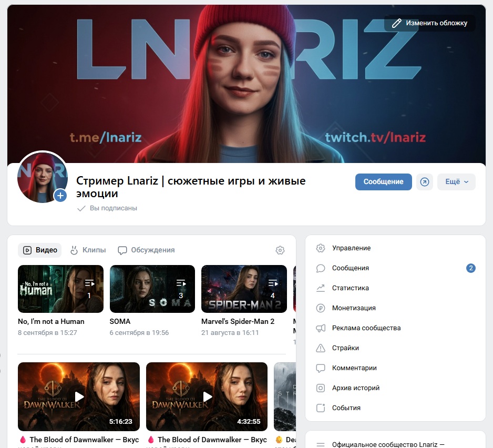Click the date 8 сентября в 15:27
The height and width of the screenshot is (448, 493).
(x=47, y=332)
